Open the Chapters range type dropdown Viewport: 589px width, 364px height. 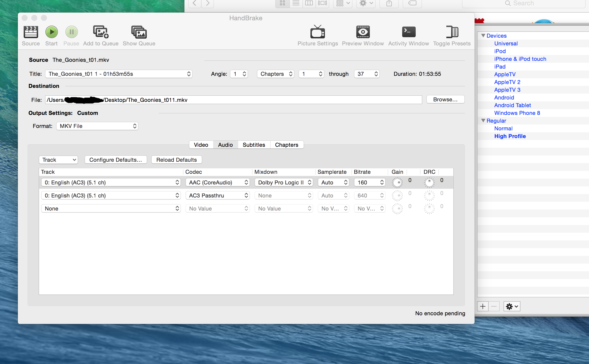[x=276, y=74]
